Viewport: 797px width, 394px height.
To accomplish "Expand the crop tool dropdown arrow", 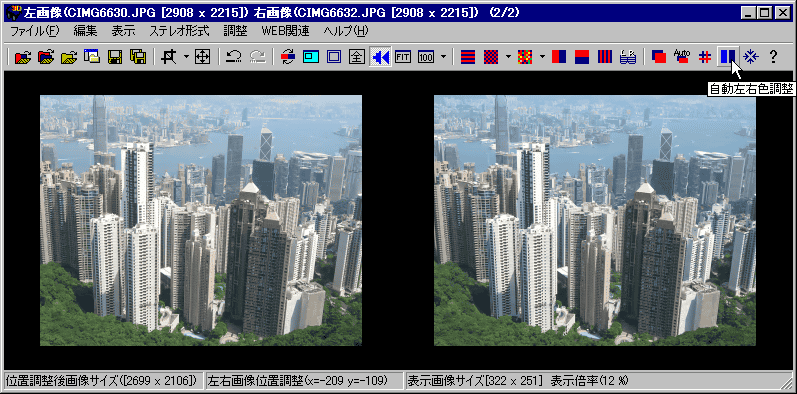I will click(x=186, y=57).
